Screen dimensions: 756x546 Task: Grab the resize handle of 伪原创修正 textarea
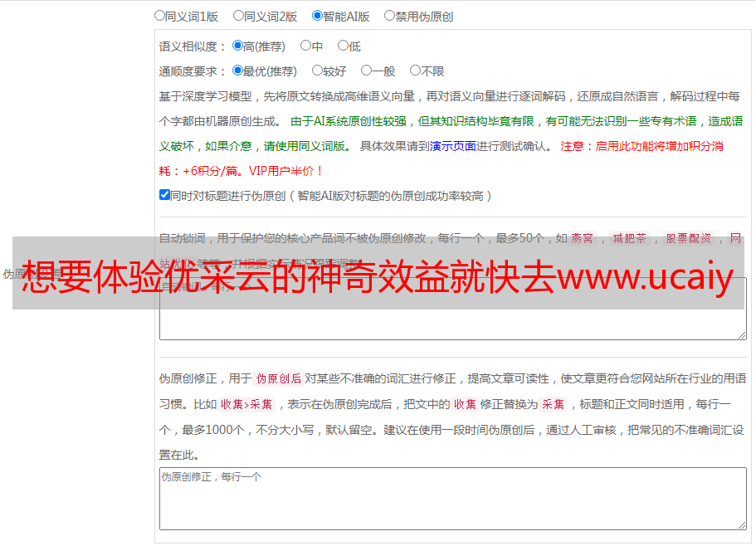(x=742, y=525)
